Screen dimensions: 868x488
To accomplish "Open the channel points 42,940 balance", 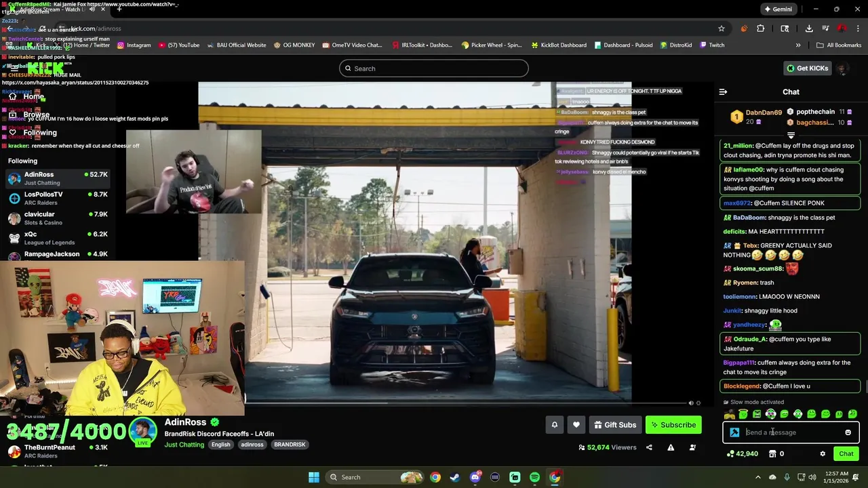I will tap(742, 454).
